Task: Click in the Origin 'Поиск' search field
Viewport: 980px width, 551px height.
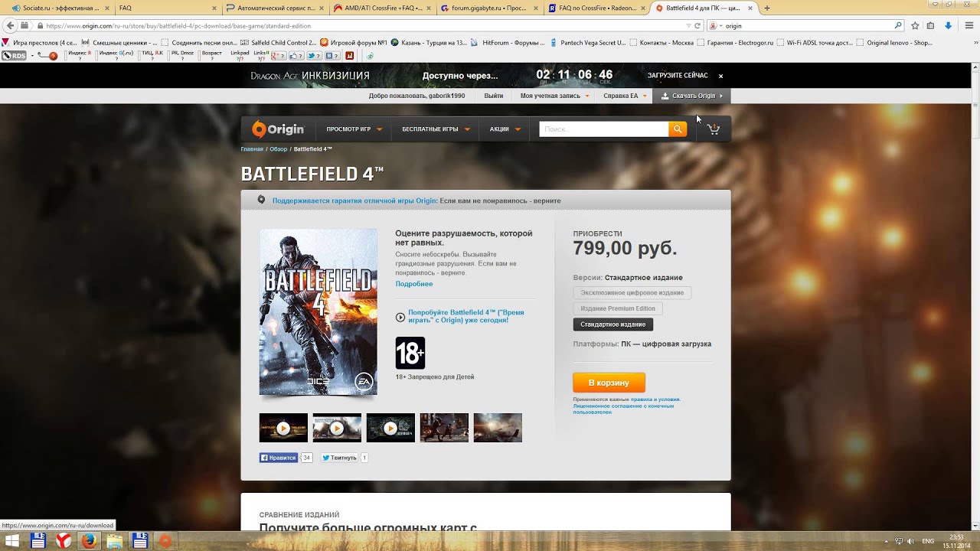Action: tap(603, 129)
